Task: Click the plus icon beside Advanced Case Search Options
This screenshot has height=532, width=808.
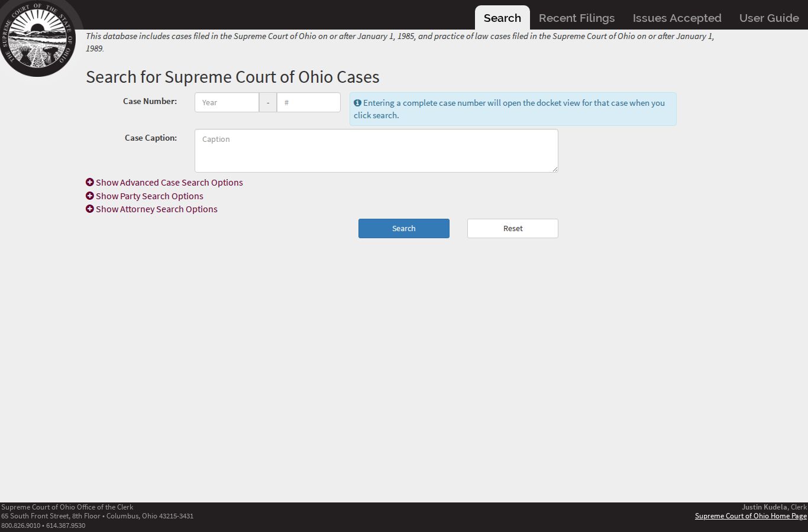Action: [90, 182]
